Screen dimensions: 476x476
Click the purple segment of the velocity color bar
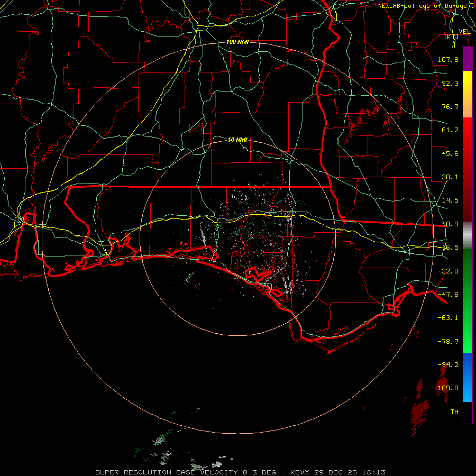pyautogui.click(x=467, y=59)
